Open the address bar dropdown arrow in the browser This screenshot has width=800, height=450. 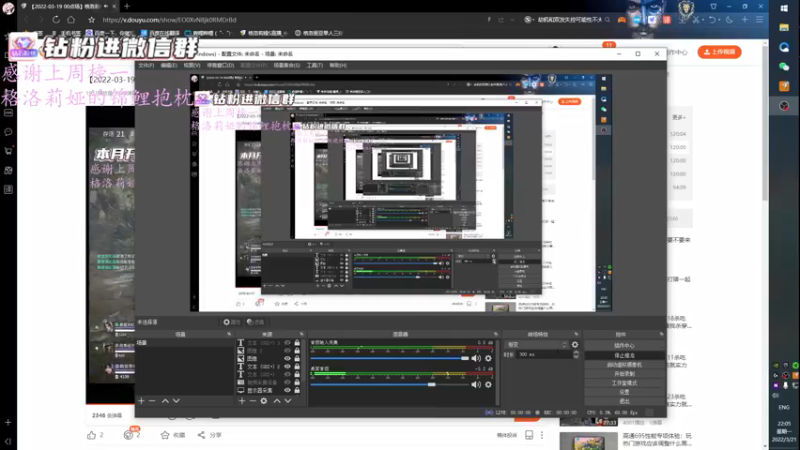512,19
